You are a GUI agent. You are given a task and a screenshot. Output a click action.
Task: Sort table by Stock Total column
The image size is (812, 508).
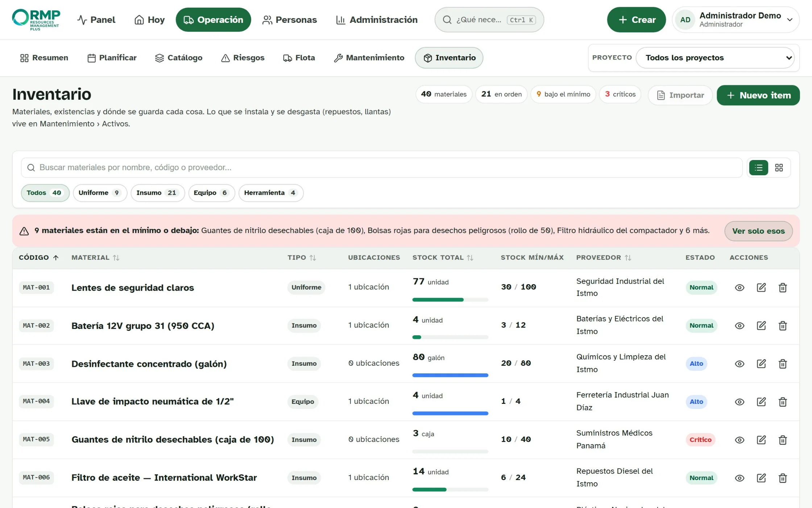[443, 258]
